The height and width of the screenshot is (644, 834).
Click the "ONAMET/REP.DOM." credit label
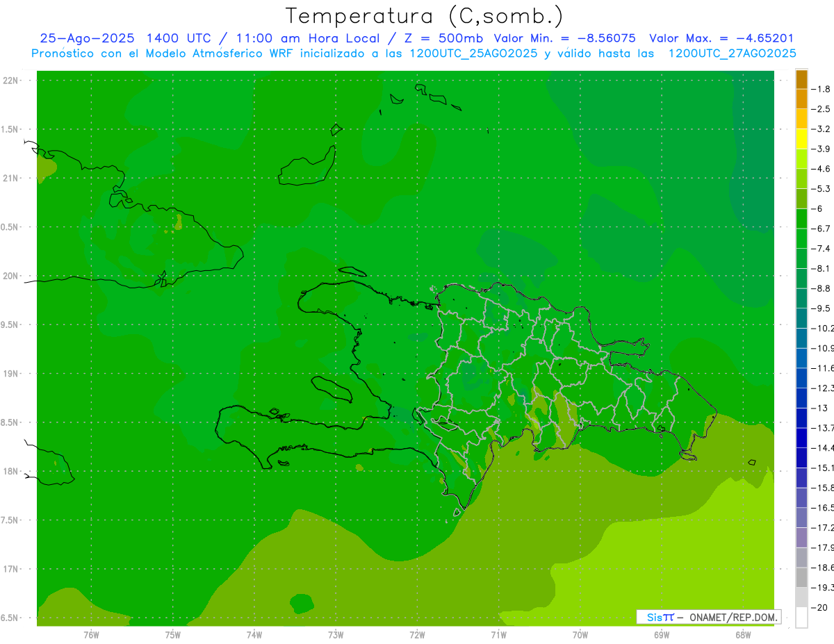[733, 617]
